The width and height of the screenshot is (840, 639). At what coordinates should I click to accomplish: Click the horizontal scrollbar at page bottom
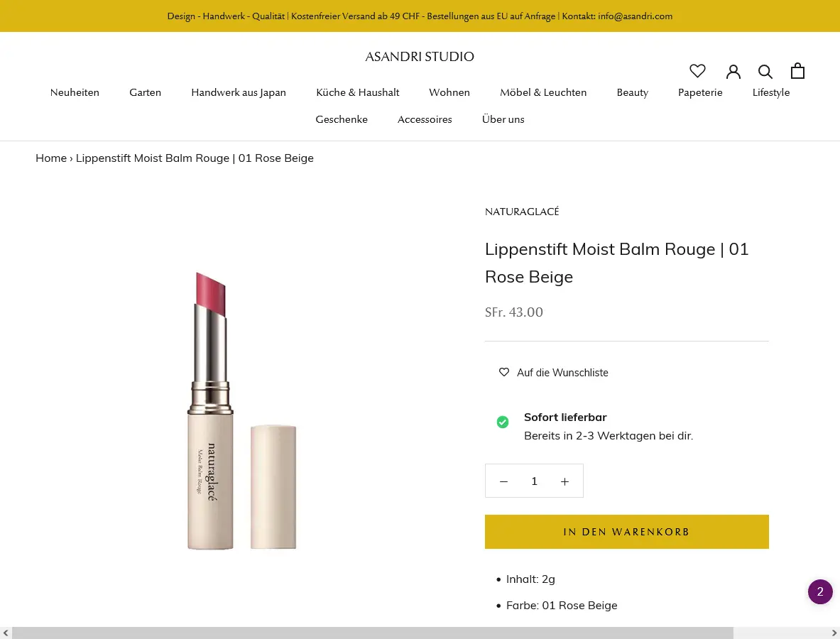click(x=369, y=632)
